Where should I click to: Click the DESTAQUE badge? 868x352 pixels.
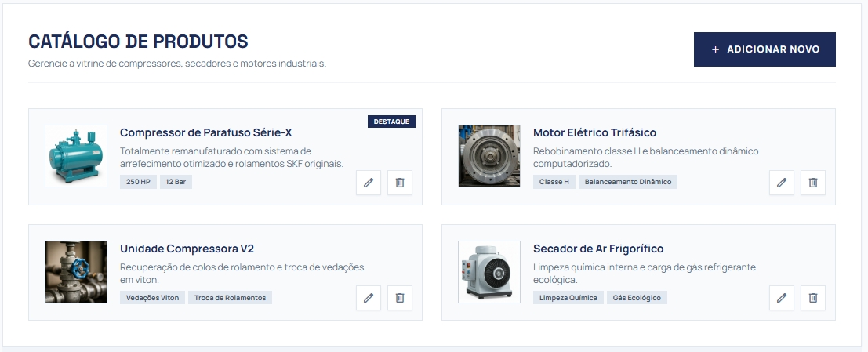point(391,122)
